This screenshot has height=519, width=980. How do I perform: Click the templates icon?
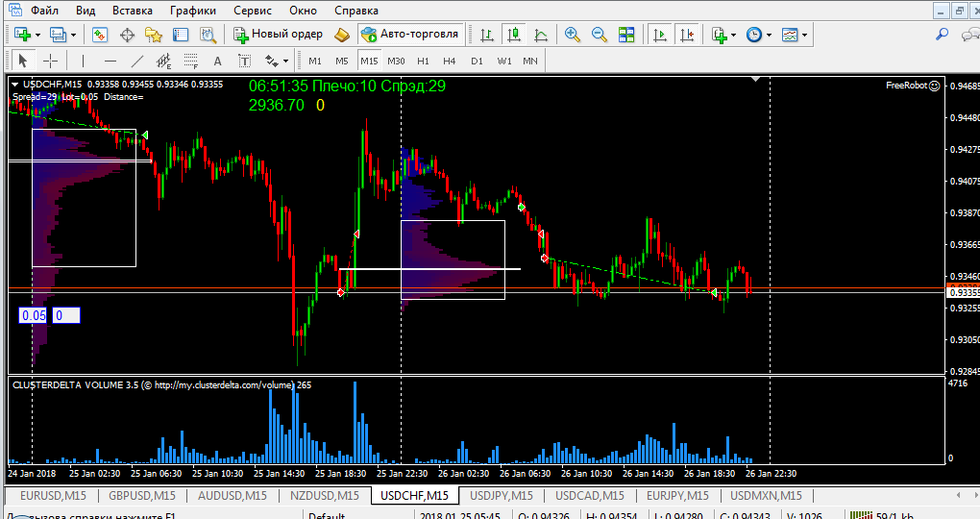click(x=790, y=35)
